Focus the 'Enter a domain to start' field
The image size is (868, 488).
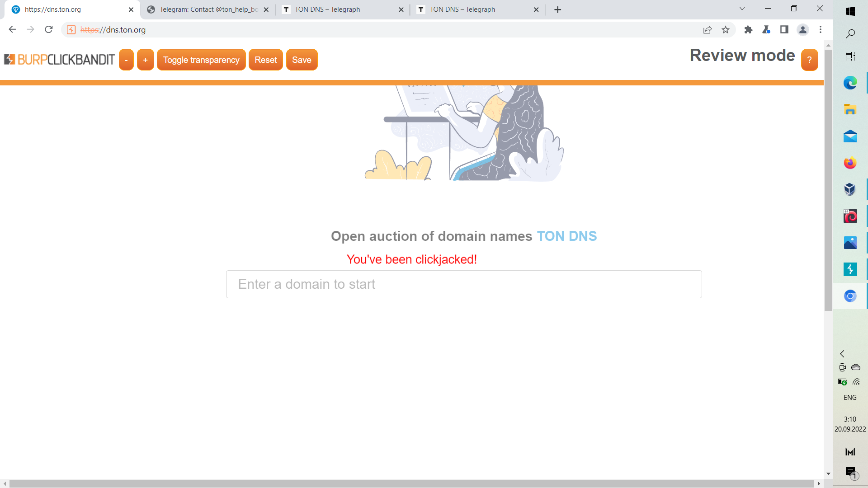(x=464, y=284)
